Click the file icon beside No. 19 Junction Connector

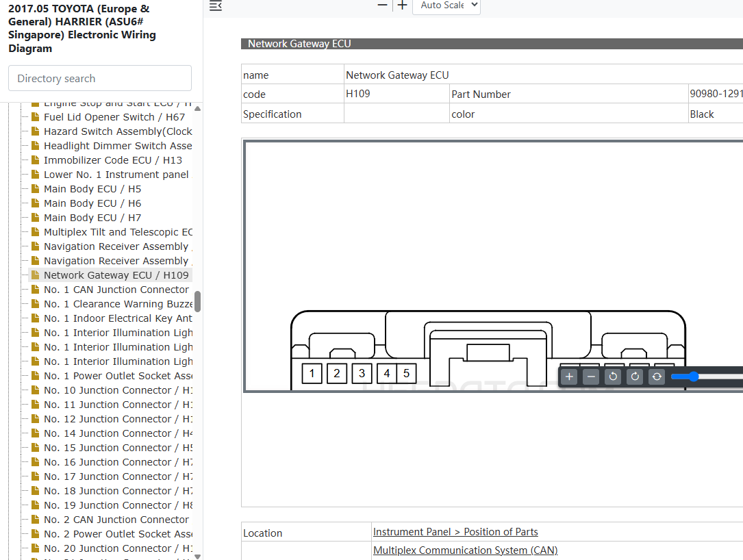click(x=35, y=505)
